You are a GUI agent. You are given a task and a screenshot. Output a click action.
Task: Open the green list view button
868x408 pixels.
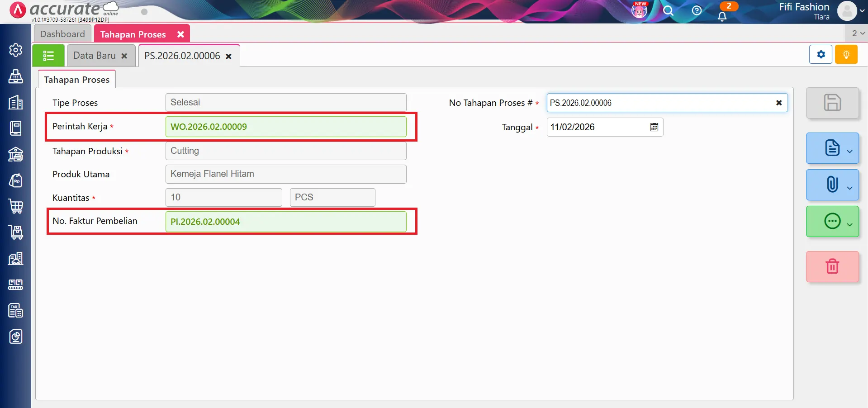(x=48, y=56)
